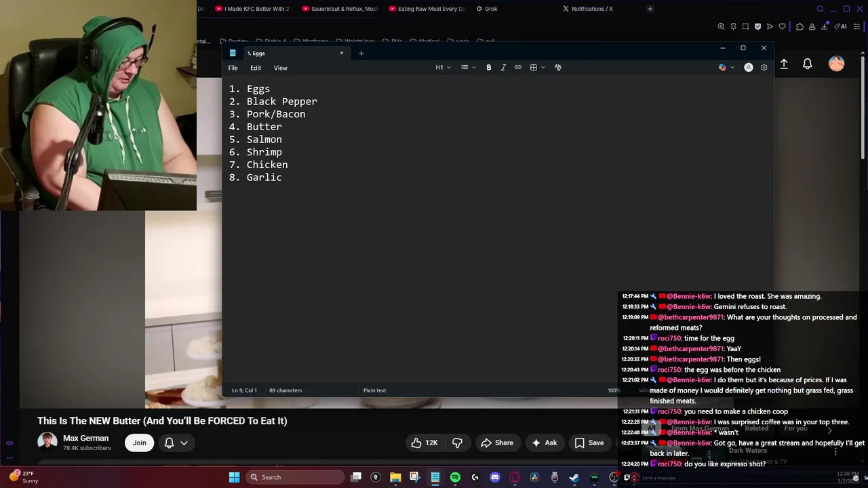
Task: Toggle italic formatting in Notepad
Action: point(503,67)
